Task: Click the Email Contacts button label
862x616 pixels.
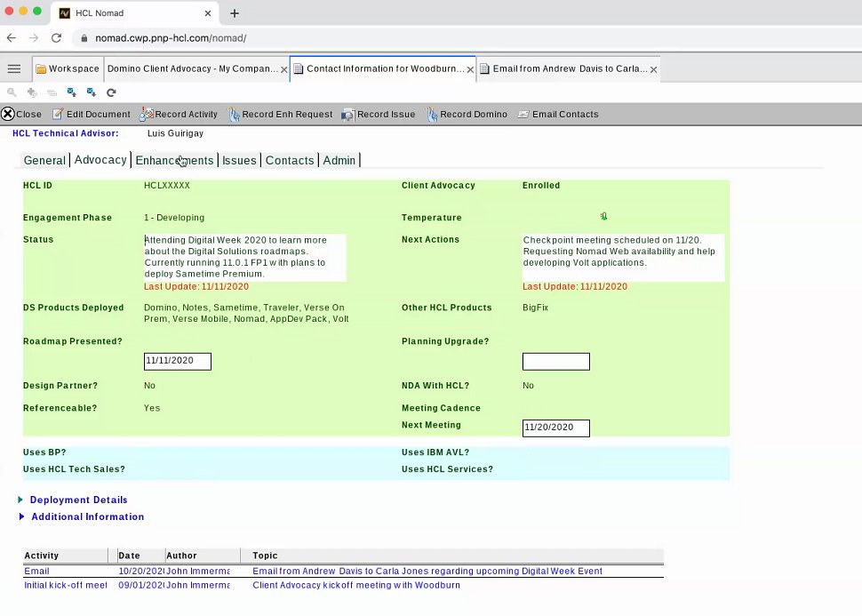Action: (x=565, y=115)
